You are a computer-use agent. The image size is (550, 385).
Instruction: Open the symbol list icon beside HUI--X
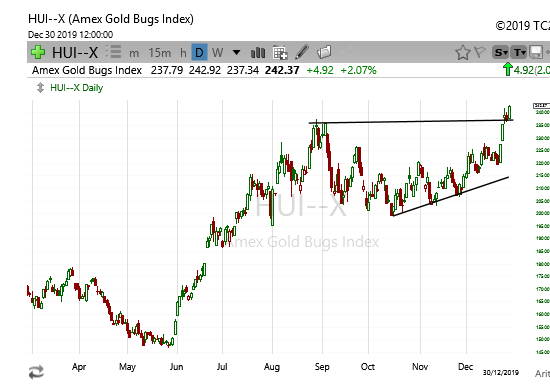(114, 52)
